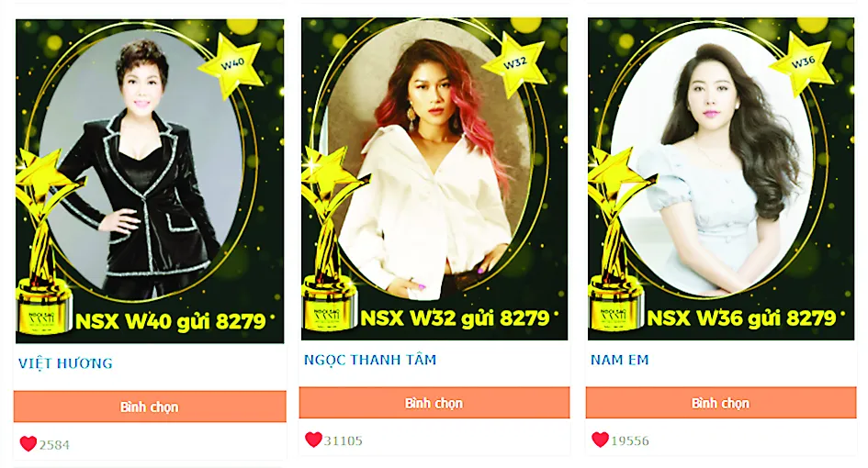868x468 pixels.
Task: Click Nam Em's portrait photo
Action: [714, 161]
